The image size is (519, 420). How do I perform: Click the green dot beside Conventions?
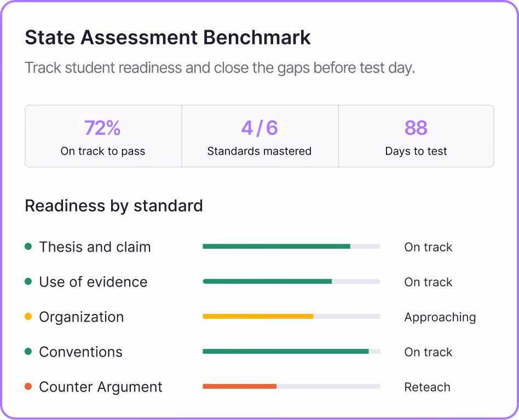click(28, 352)
